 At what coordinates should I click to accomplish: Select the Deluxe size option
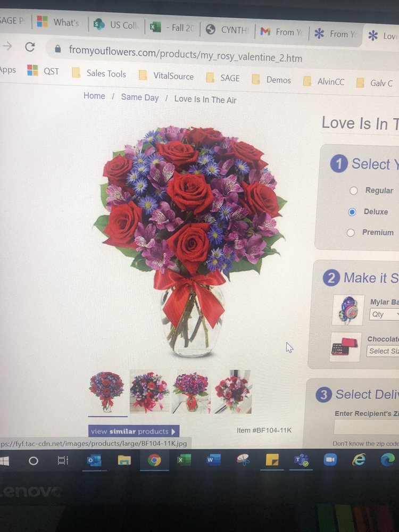(352, 212)
